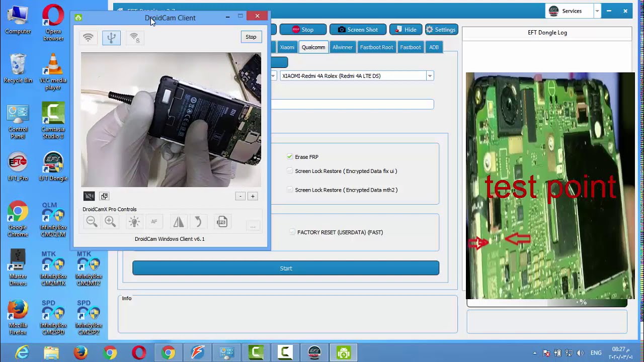The height and width of the screenshot is (362, 644).
Task: Open VLC media player desktop icon
Action: coord(53,72)
